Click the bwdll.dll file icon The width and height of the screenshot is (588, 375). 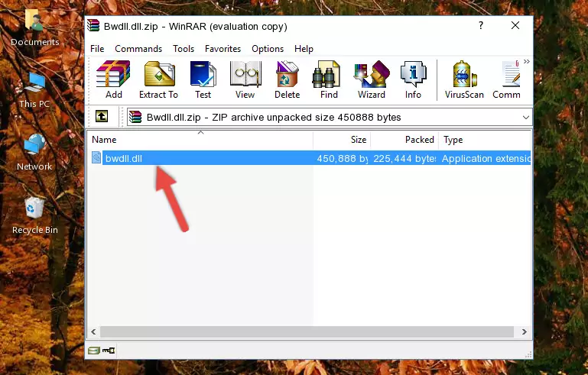pos(96,158)
